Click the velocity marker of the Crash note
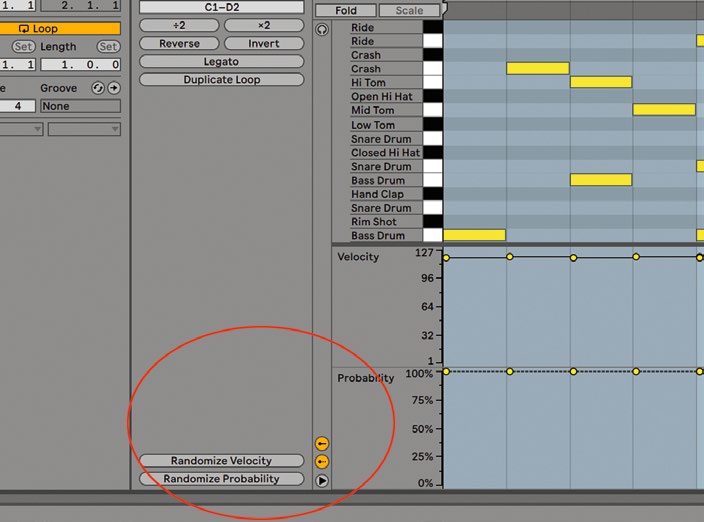704x522 pixels. pyautogui.click(x=510, y=257)
